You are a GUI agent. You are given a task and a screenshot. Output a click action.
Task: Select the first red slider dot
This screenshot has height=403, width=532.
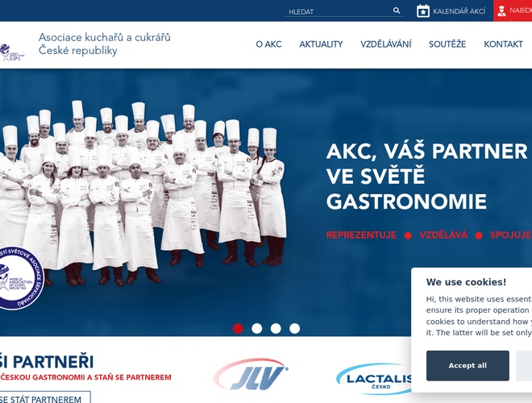(x=238, y=328)
